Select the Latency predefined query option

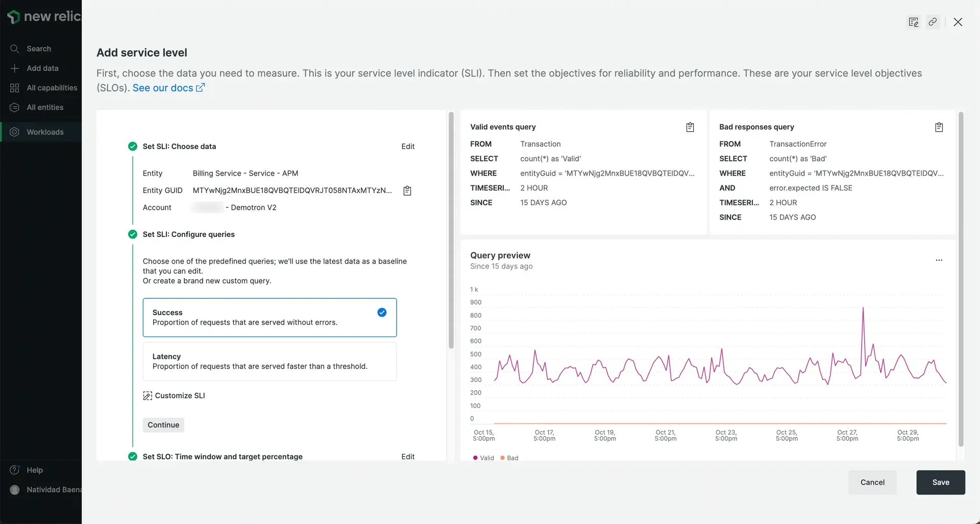pyautogui.click(x=269, y=361)
